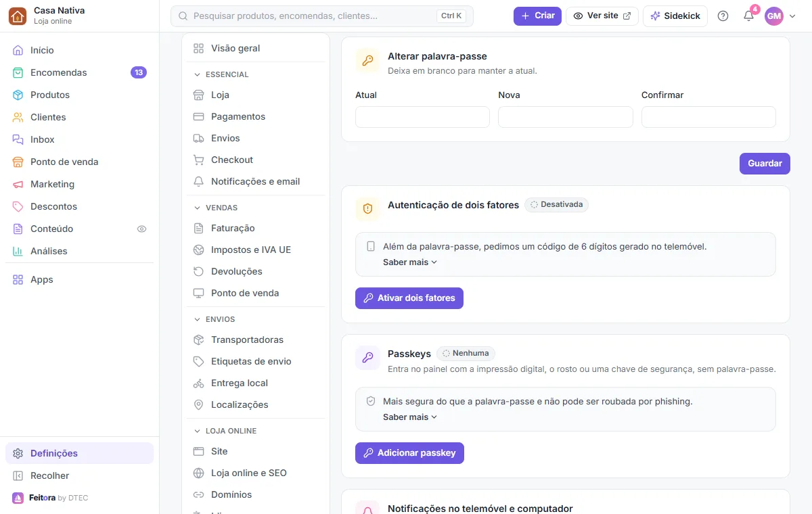The width and height of the screenshot is (812, 514).
Task: Click the Nova password field
Action: point(565,117)
